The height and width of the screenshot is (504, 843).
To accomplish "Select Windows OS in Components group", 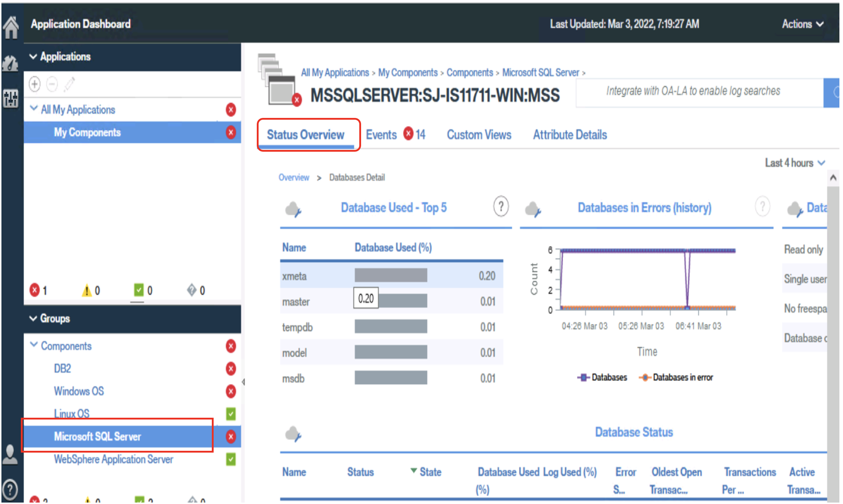I will pyautogui.click(x=79, y=391).
